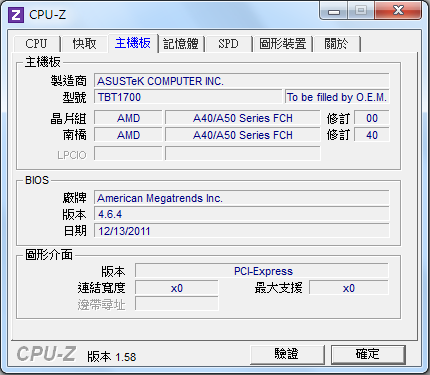This screenshot has width=430, height=375.
Task: Click the 晶片組 row A40/A50 Series FCH value
Action: pyautogui.click(x=243, y=118)
